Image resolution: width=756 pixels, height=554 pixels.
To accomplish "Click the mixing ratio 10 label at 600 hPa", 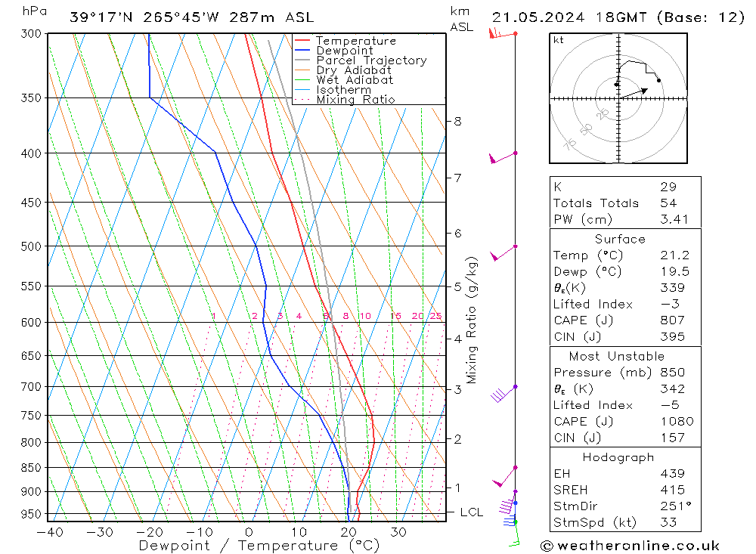I will [365, 316].
